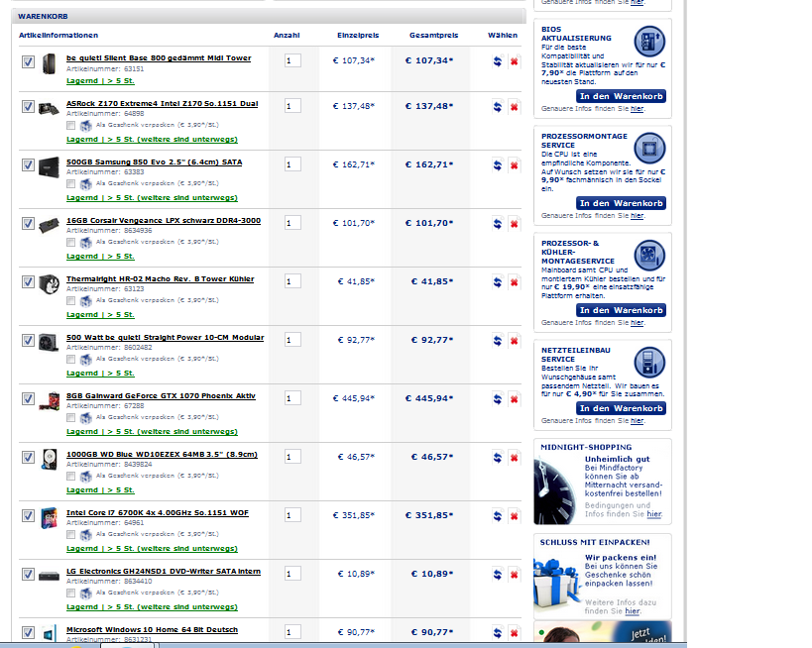Open Microsoft Windows 10 Home 64 Bit link
This screenshot has width=812, height=648.
point(152,630)
